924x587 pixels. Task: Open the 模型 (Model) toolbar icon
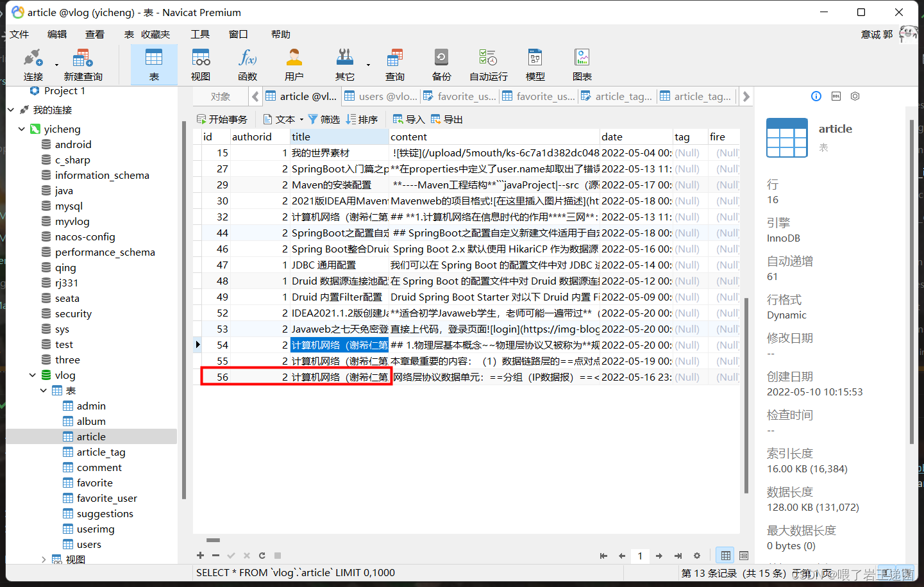click(x=535, y=65)
